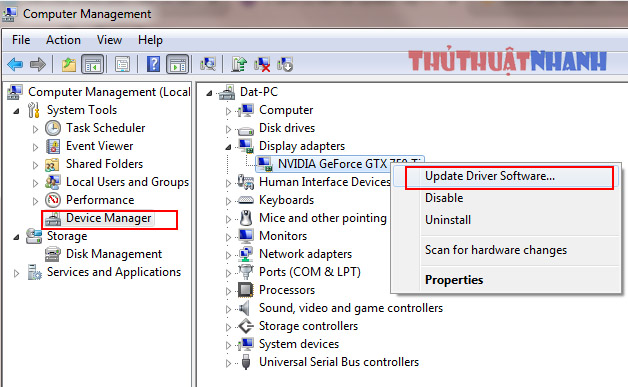Select Human Interface Devices category
Image resolution: width=628 pixels, height=387 pixels.
(325, 182)
